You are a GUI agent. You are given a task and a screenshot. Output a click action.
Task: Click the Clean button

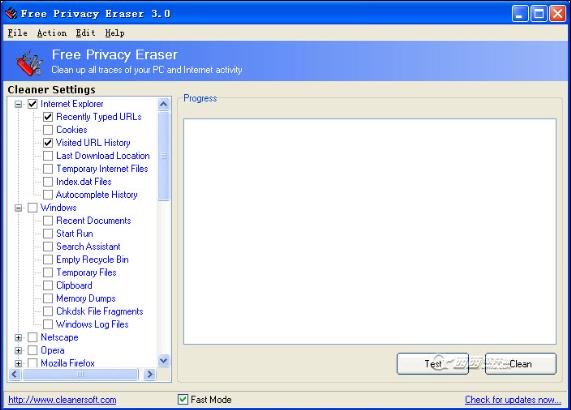521,364
